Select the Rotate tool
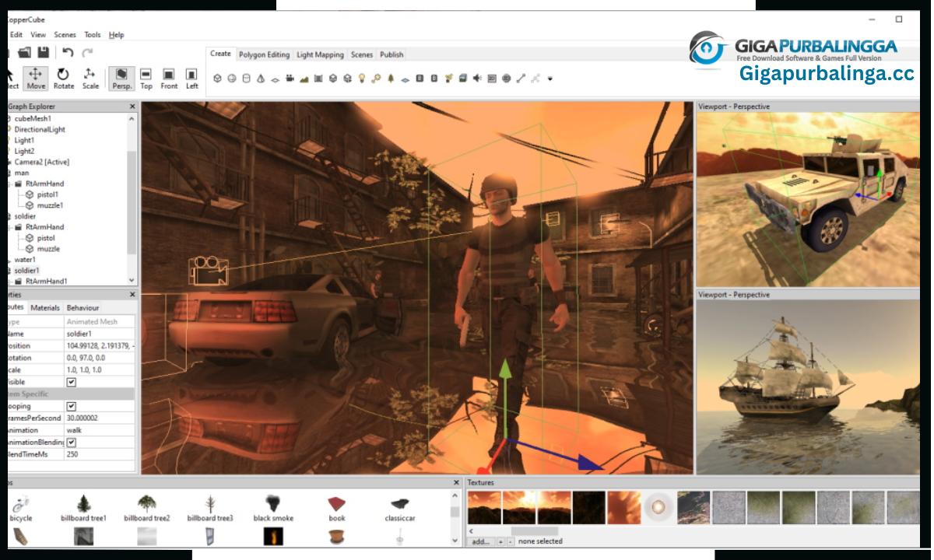This screenshot has width=934, height=560. point(64,78)
